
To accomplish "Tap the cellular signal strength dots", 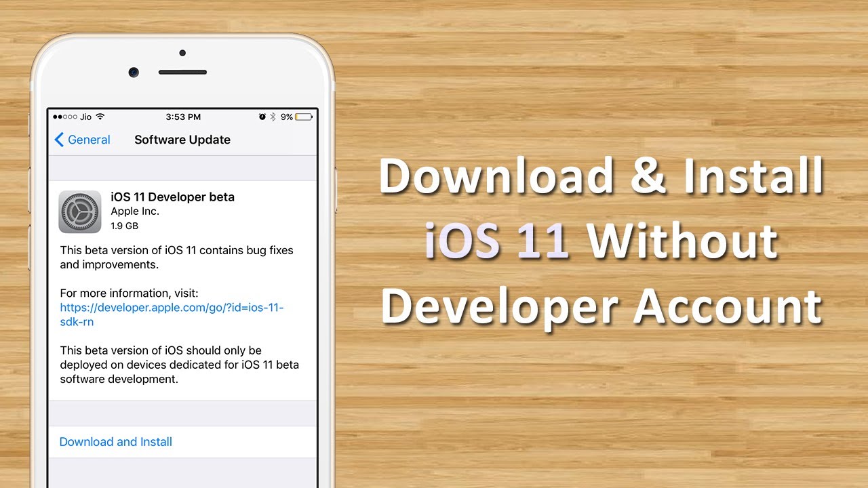I will (x=66, y=117).
